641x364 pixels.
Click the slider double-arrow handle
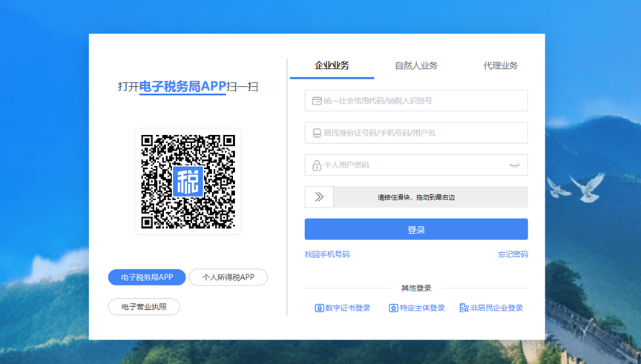point(319,197)
